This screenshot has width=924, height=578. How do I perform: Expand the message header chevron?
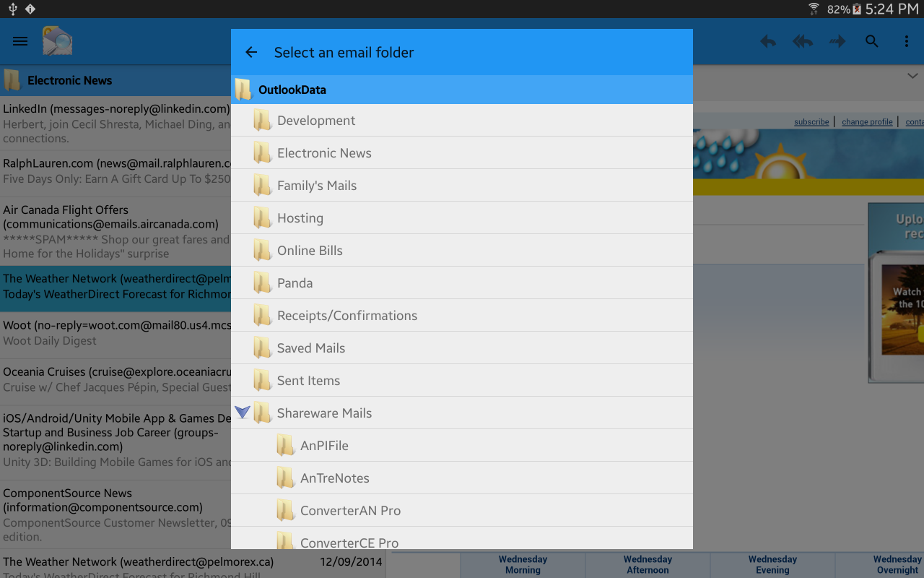[912, 76]
